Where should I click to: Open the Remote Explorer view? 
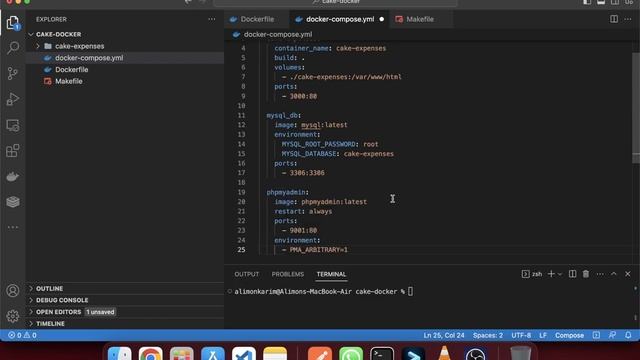[x=13, y=125]
